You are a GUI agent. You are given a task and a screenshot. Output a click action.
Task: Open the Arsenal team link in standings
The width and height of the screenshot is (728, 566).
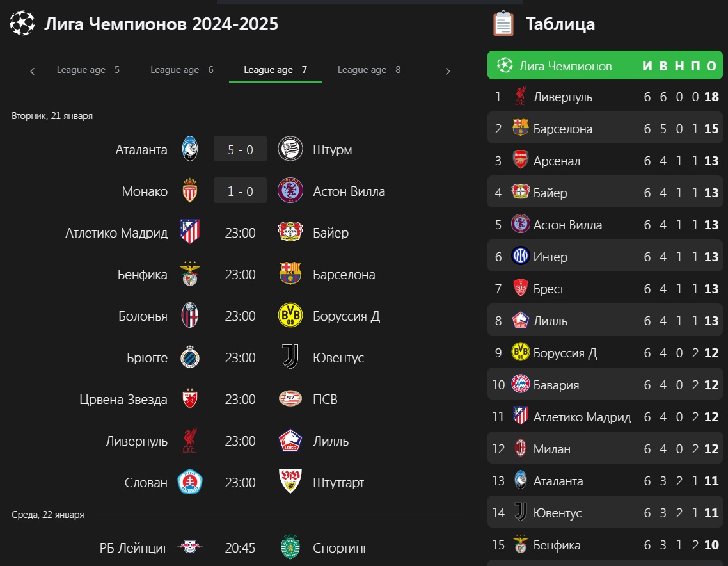click(x=557, y=161)
